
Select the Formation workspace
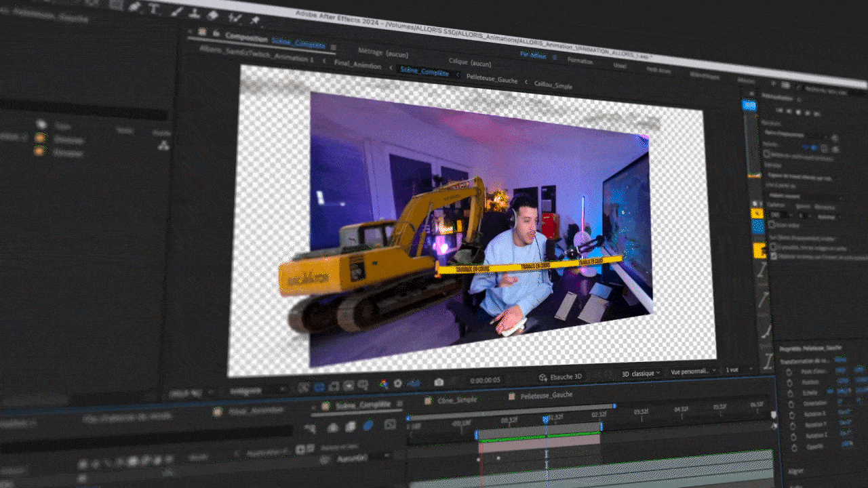click(580, 60)
